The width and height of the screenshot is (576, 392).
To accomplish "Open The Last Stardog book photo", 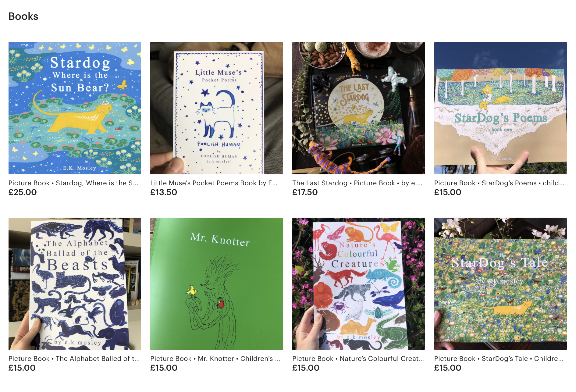I will pyautogui.click(x=358, y=108).
